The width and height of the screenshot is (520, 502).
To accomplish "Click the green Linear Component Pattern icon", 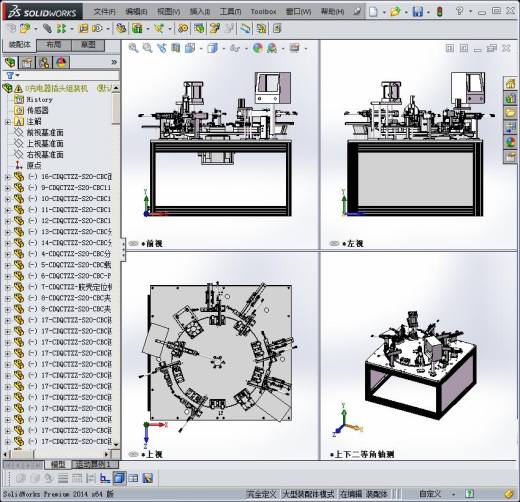I will [x=61, y=29].
